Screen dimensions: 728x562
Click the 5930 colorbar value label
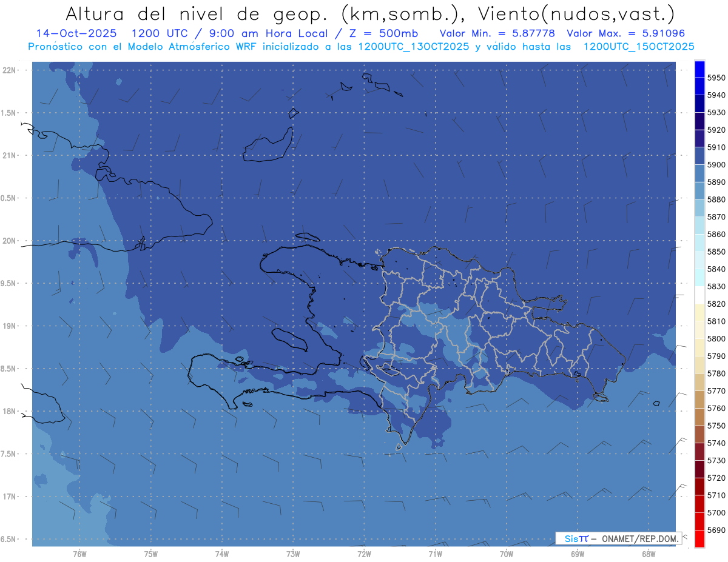tap(716, 112)
